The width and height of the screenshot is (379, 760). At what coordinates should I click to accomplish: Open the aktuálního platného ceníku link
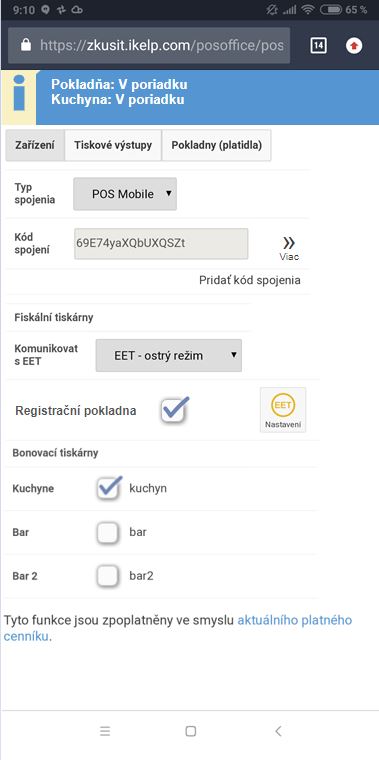pos(177,628)
